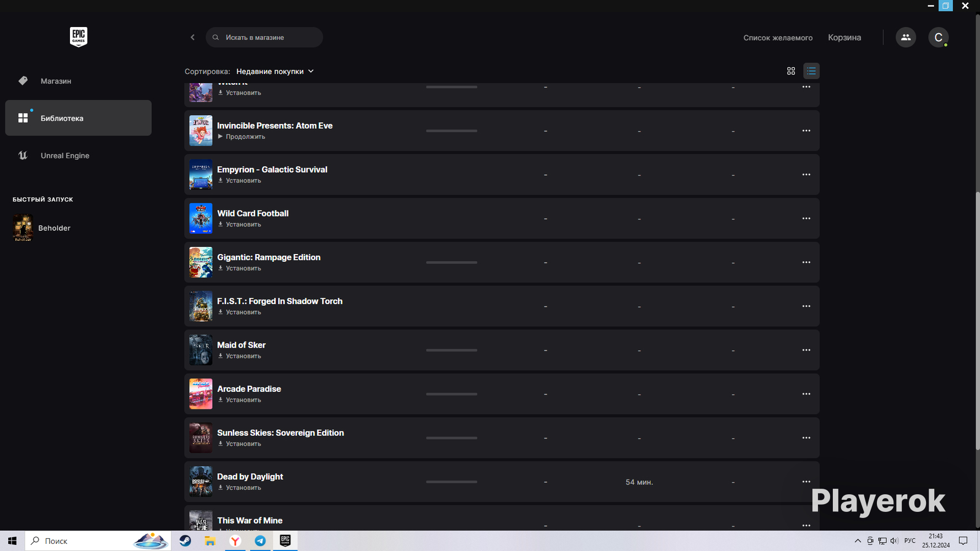Switch to list view layout
This screenshot has height=551, width=980.
811,71
